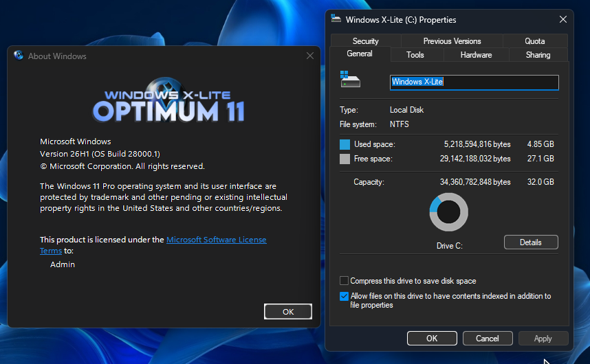The image size is (590, 364).
Task: Click the 32.0 GB capacity value
Action: [x=540, y=182]
